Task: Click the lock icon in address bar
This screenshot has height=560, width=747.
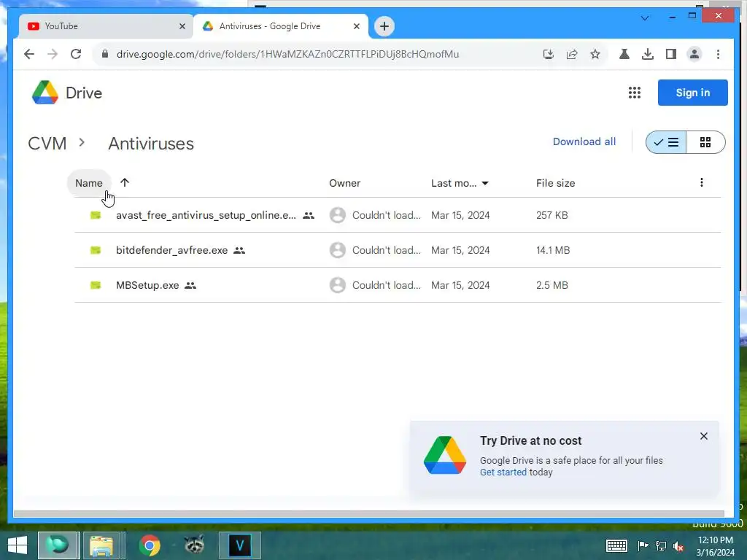Action: click(x=105, y=54)
